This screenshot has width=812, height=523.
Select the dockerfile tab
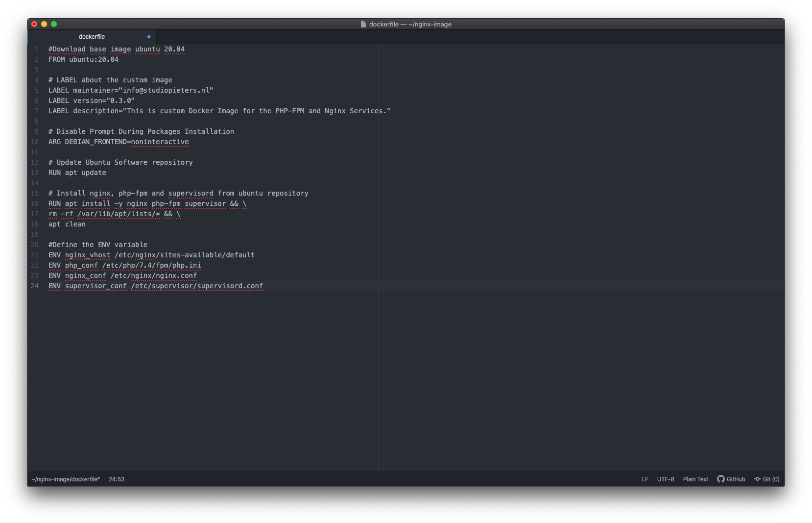click(92, 37)
